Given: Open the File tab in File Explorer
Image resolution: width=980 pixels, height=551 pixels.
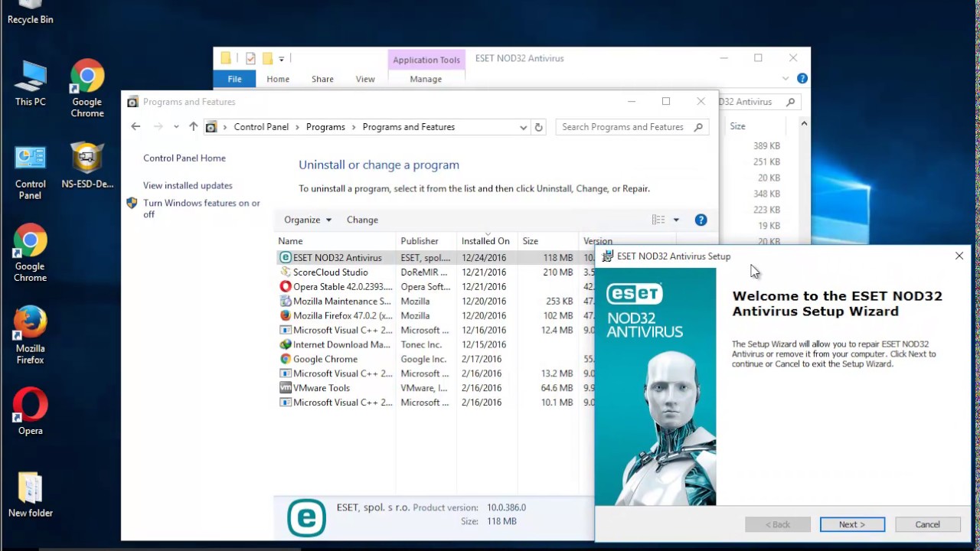Looking at the screenshot, I should pos(234,79).
